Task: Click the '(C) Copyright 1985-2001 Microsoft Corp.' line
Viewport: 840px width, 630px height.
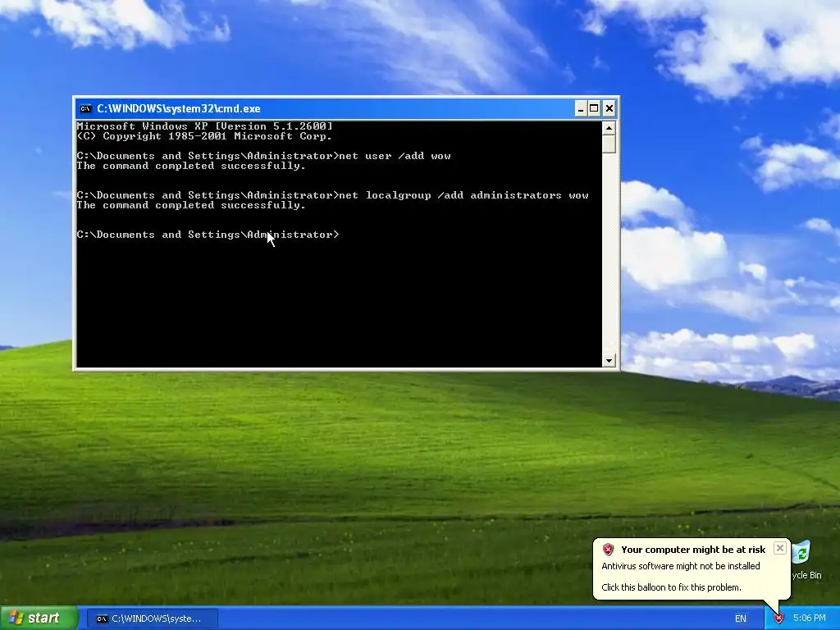Action: pyautogui.click(x=204, y=136)
